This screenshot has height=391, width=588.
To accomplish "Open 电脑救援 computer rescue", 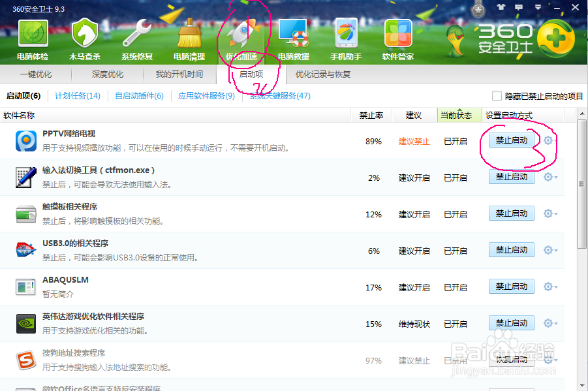I will click(293, 40).
